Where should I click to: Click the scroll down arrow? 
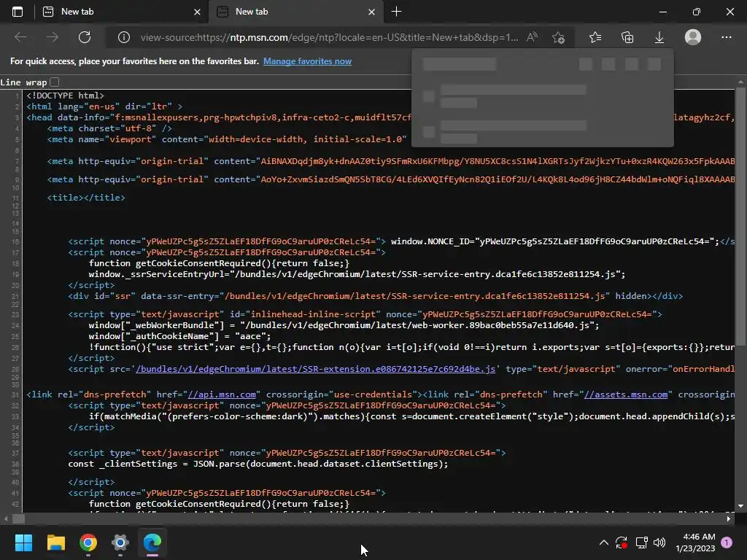click(x=740, y=506)
